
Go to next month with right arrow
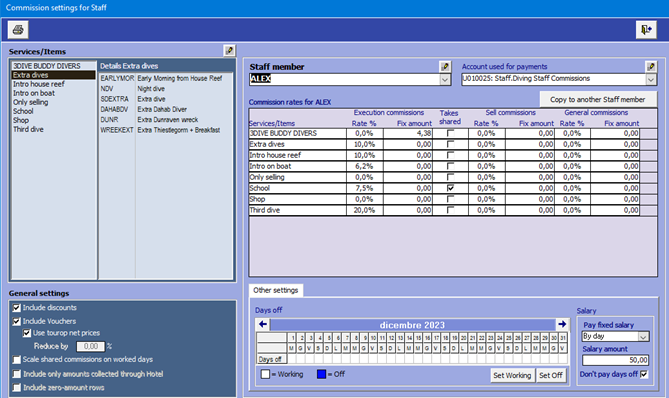[562, 325]
